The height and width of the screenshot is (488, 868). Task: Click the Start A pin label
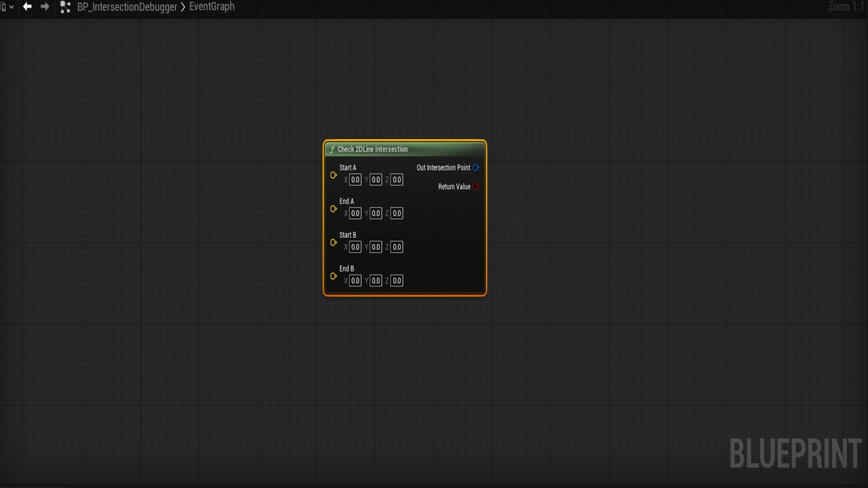[x=348, y=167]
